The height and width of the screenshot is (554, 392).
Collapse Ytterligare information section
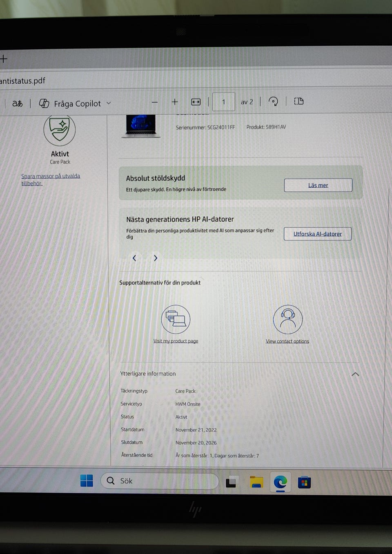(355, 374)
